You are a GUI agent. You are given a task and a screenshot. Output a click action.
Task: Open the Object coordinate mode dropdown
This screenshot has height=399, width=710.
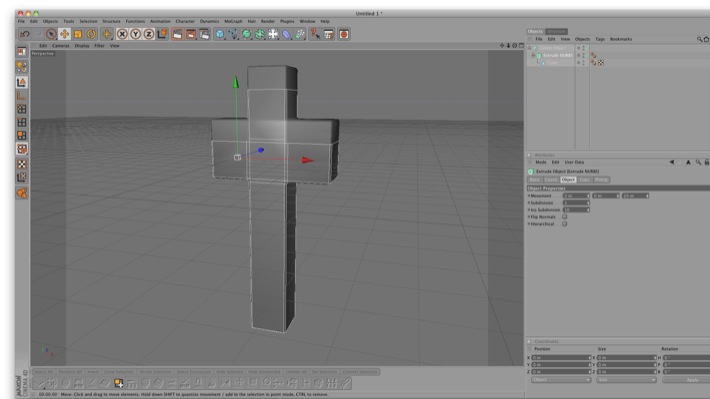(561, 380)
